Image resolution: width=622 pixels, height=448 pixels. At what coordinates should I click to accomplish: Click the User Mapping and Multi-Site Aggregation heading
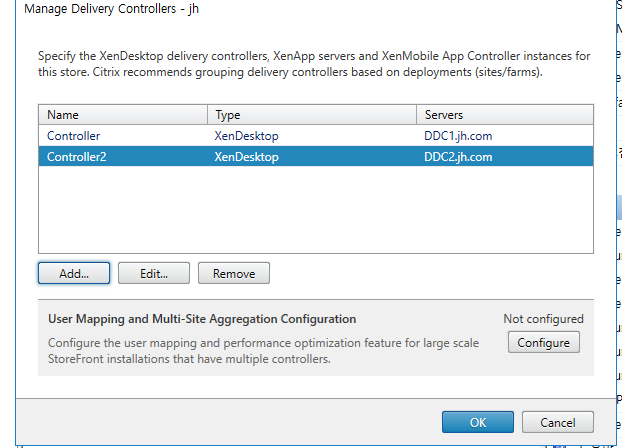(202, 319)
